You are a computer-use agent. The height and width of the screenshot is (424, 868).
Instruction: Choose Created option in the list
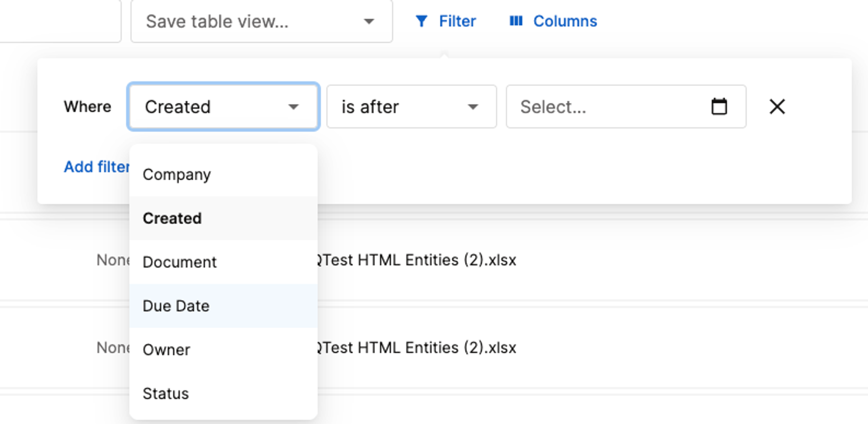pos(224,218)
